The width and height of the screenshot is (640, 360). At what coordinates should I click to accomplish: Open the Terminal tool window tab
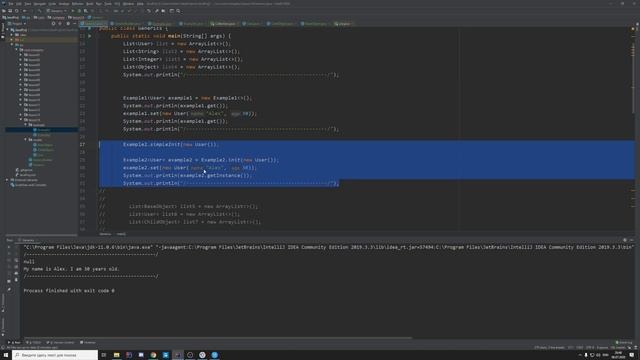[88, 342]
